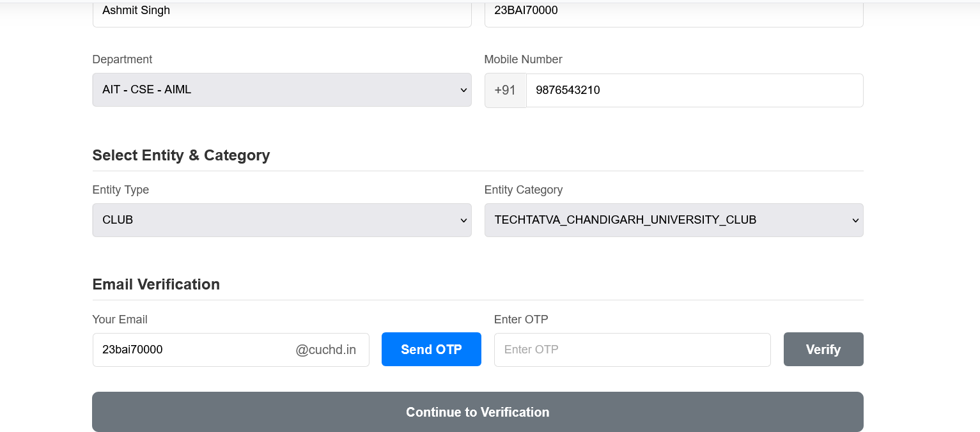Click the UID field showing 23BAI70000
Screen dimensions: 980x432
click(x=674, y=10)
